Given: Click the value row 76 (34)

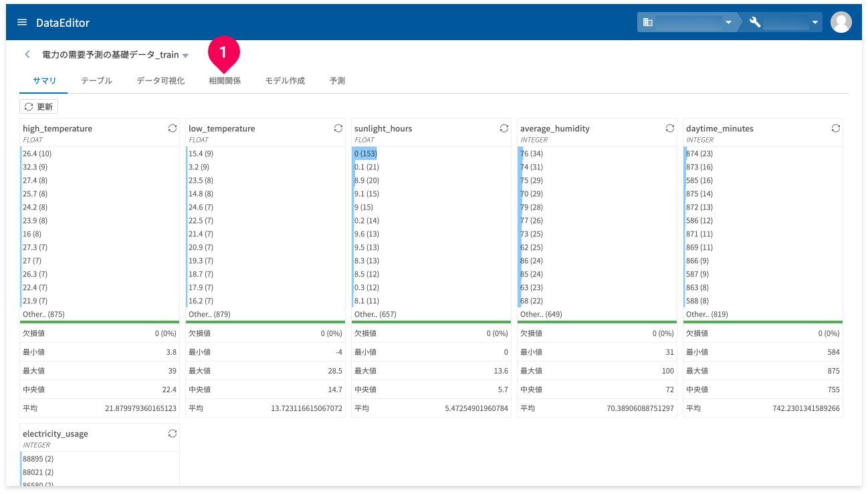Looking at the screenshot, I should [x=597, y=153].
